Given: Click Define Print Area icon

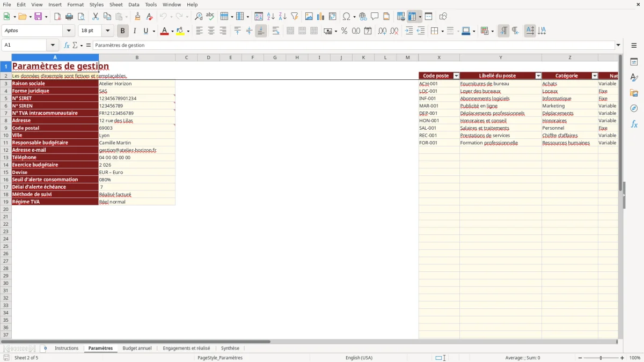Looking at the screenshot, I should pos(401,17).
